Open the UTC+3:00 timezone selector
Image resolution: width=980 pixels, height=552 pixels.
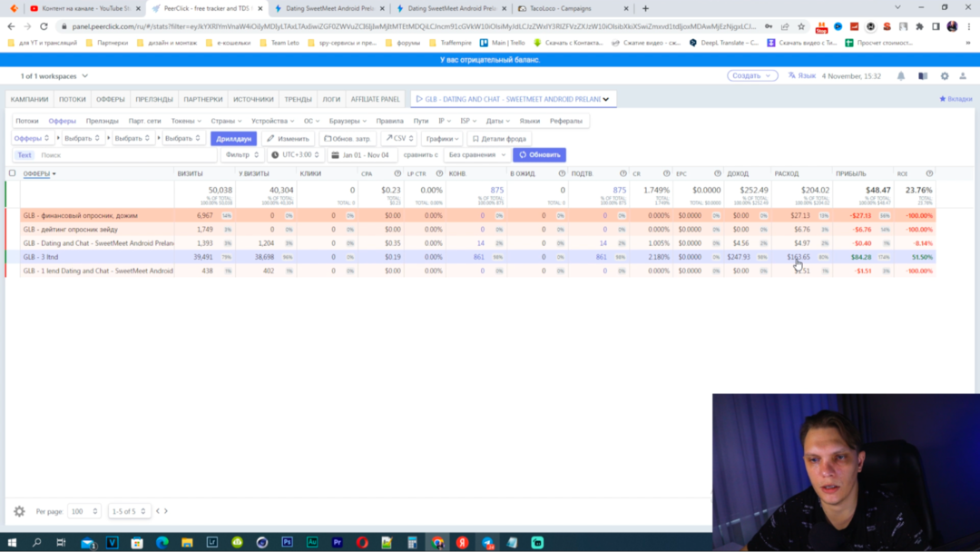[x=295, y=155]
